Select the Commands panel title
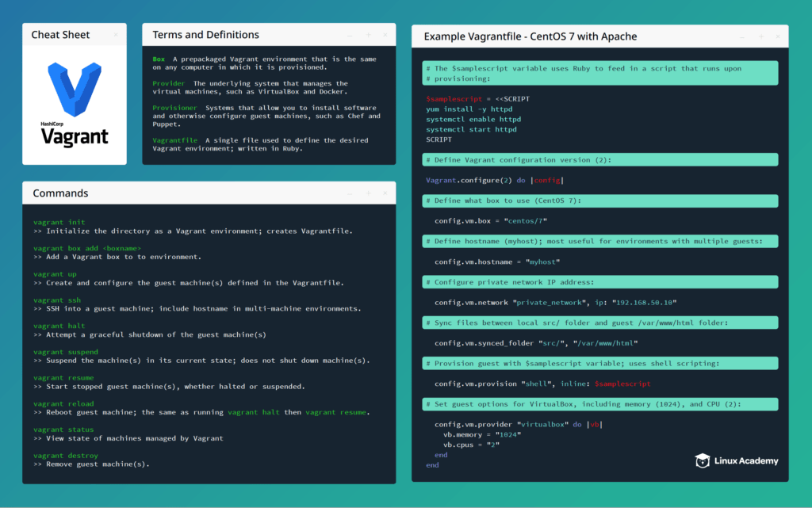Screen dimensions: 812x508 [60, 193]
